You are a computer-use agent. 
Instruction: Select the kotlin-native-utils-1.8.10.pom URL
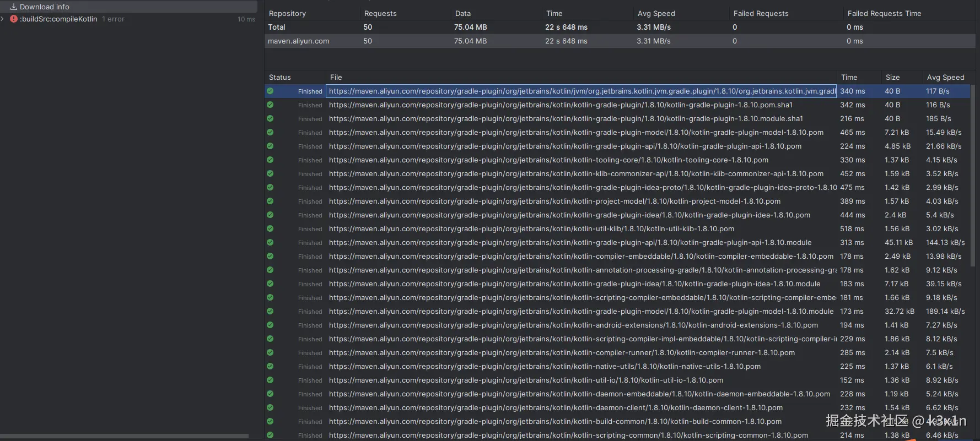[x=545, y=366]
